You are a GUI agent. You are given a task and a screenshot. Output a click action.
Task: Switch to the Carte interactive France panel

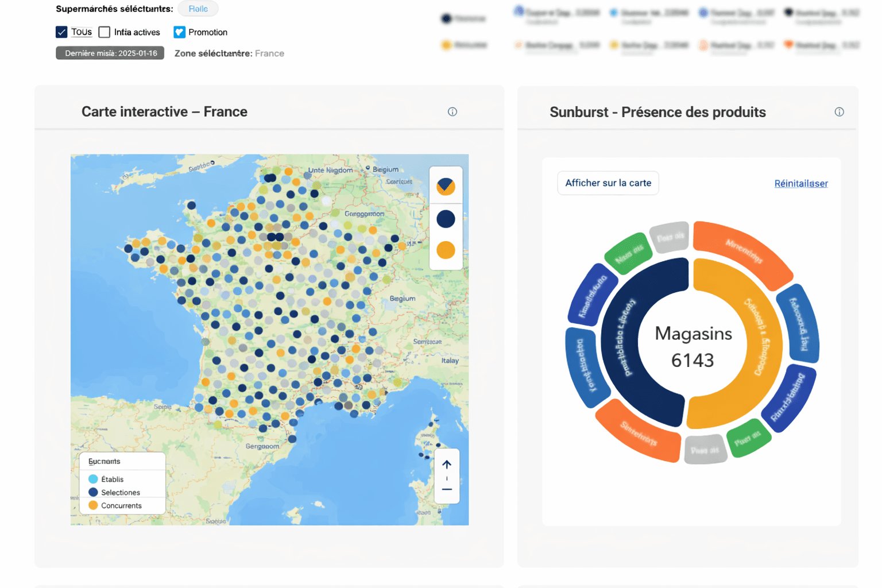[x=164, y=111]
